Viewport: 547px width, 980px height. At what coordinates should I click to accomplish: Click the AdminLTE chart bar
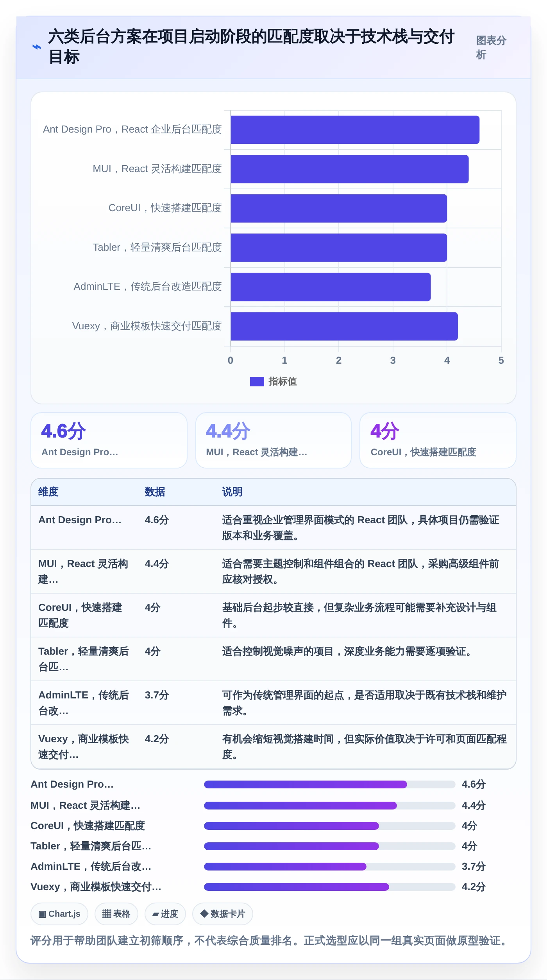pyautogui.click(x=331, y=287)
